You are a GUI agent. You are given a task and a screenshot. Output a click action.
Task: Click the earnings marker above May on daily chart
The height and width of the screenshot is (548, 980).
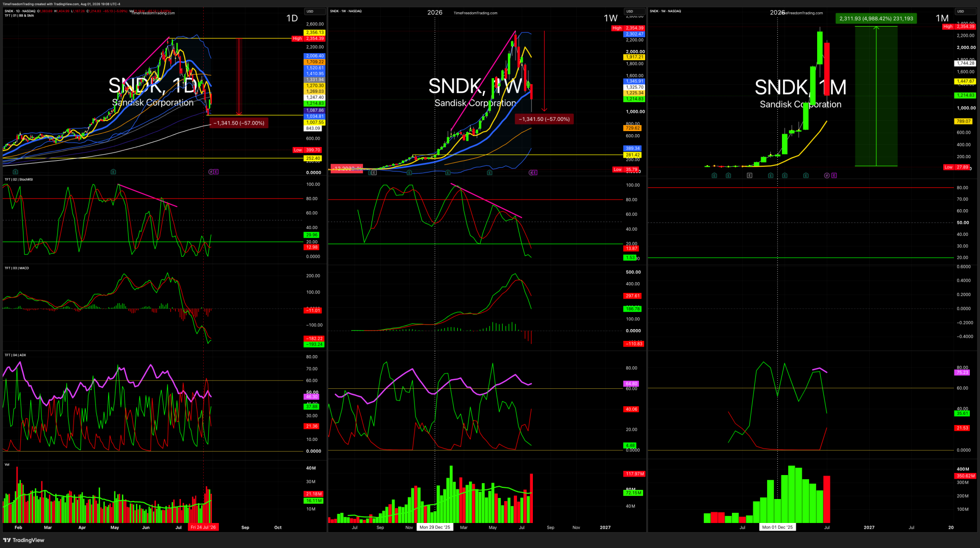pyautogui.click(x=113, y=172)
